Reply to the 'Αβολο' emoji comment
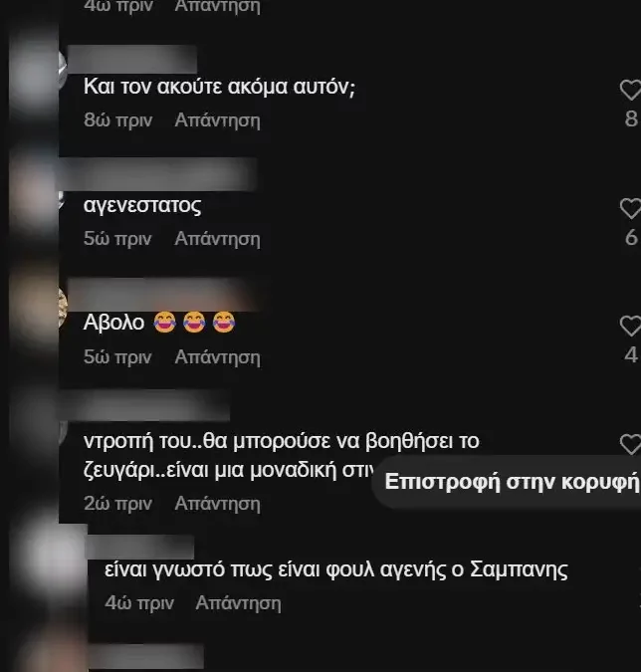 click(x=217, y=357)
